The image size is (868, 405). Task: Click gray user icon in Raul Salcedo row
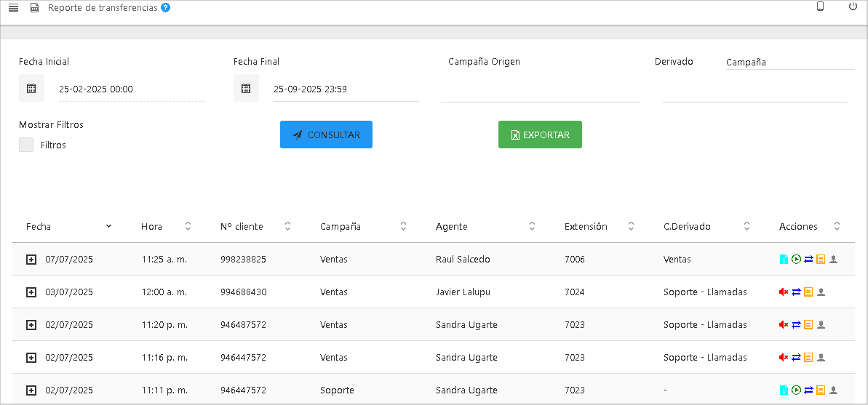point(834,260)
